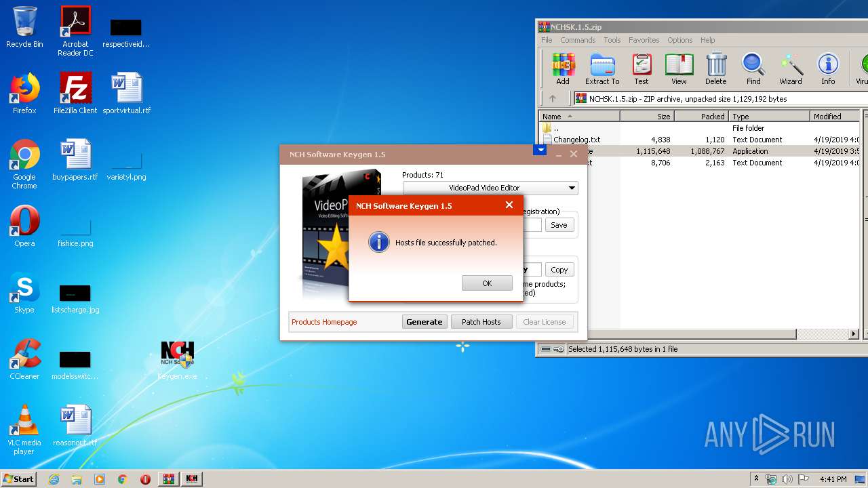Select Google Chrome desktop shortcut
This screenshot has width=868, height=488.
tap(24, 164)
